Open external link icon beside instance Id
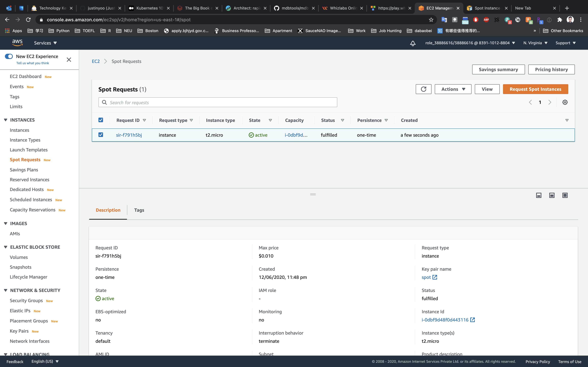This screenshot has height=367, width=588. (x=472, y=320)
